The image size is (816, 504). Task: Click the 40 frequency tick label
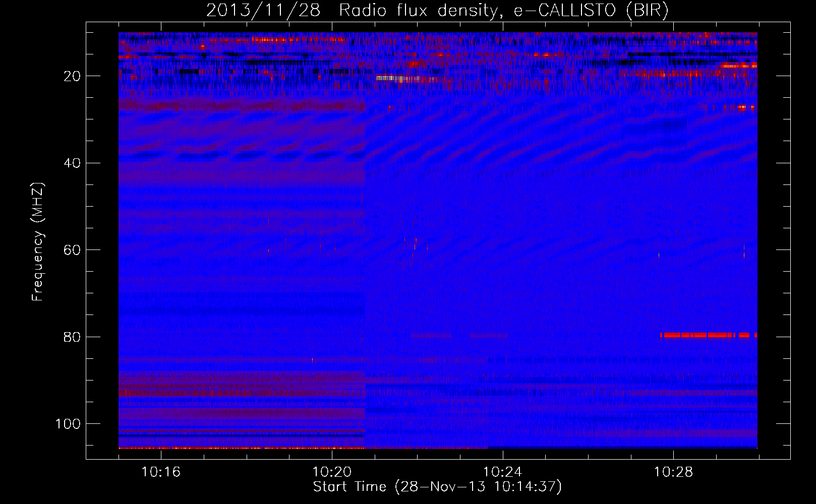pos(72,163)
